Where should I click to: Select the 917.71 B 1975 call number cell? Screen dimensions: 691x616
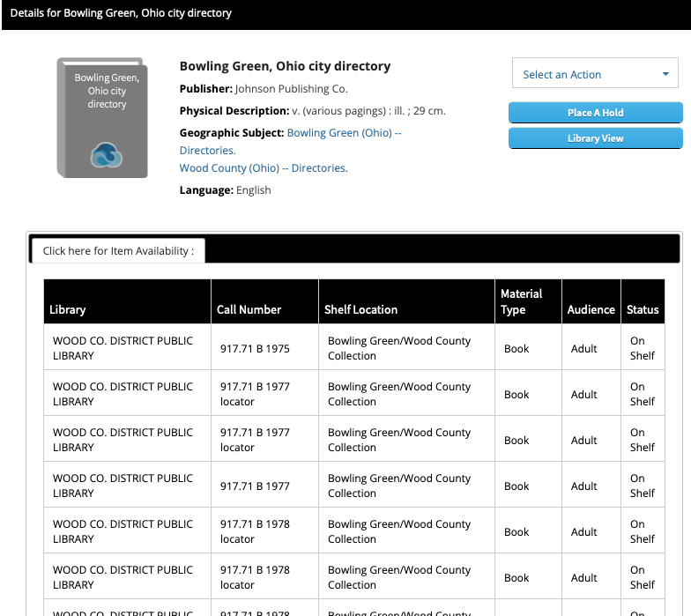(x=255, y=348)
